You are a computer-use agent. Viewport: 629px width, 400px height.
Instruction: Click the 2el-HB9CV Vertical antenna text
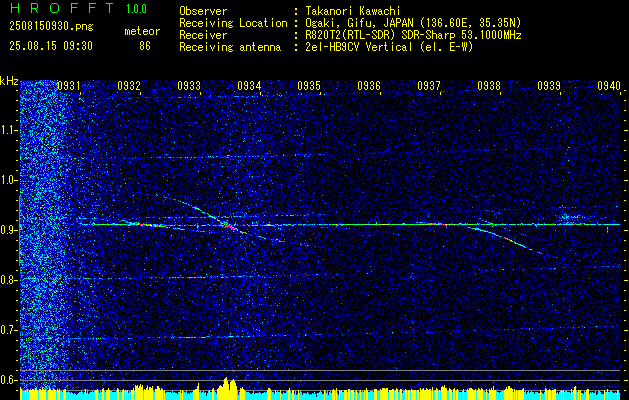pyautogui.click(x=389, y=47)
